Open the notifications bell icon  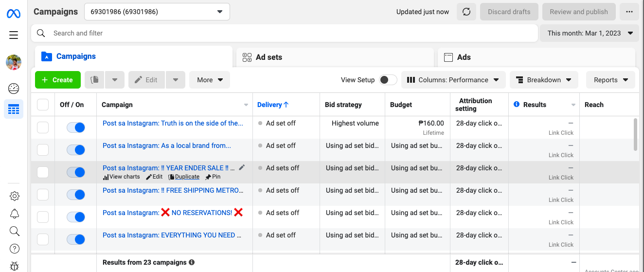coord(15,214)
